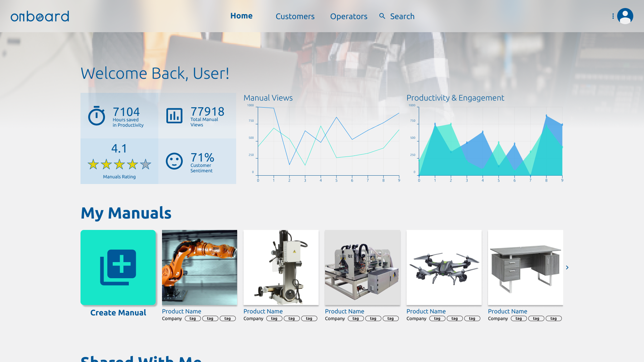Click the bar chart manual views icon

point(174,116)
